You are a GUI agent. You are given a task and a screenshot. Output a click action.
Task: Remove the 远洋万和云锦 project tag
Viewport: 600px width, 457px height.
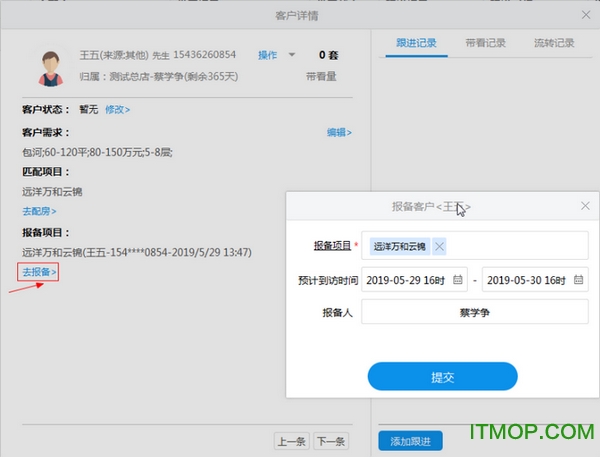pyautogui.click(x=439, y=246)
